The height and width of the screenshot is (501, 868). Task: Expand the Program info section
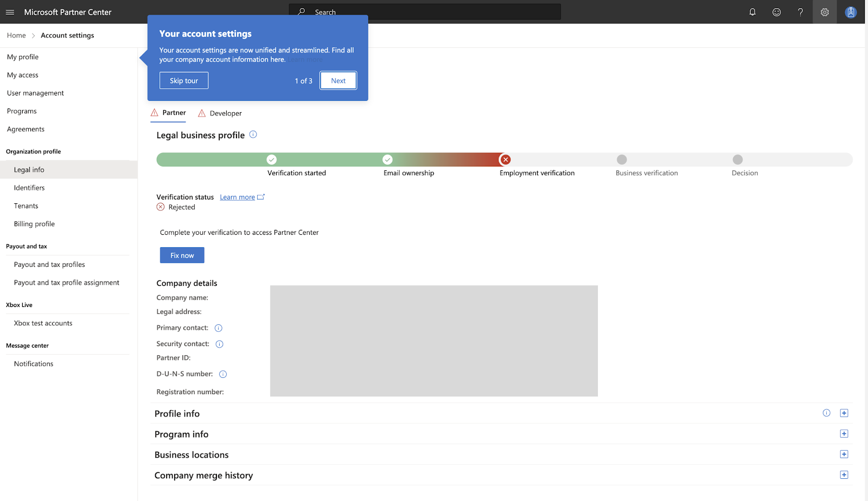(x=844, y=434)
